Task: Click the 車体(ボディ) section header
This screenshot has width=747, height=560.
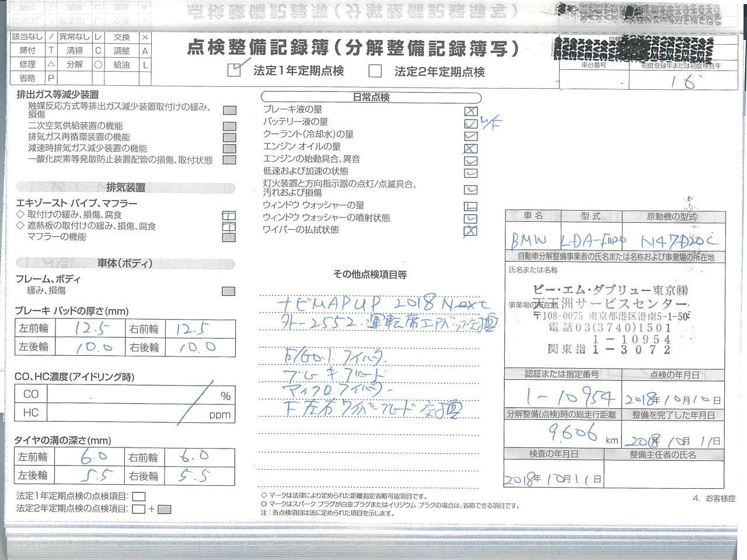Action: (125, 264)
